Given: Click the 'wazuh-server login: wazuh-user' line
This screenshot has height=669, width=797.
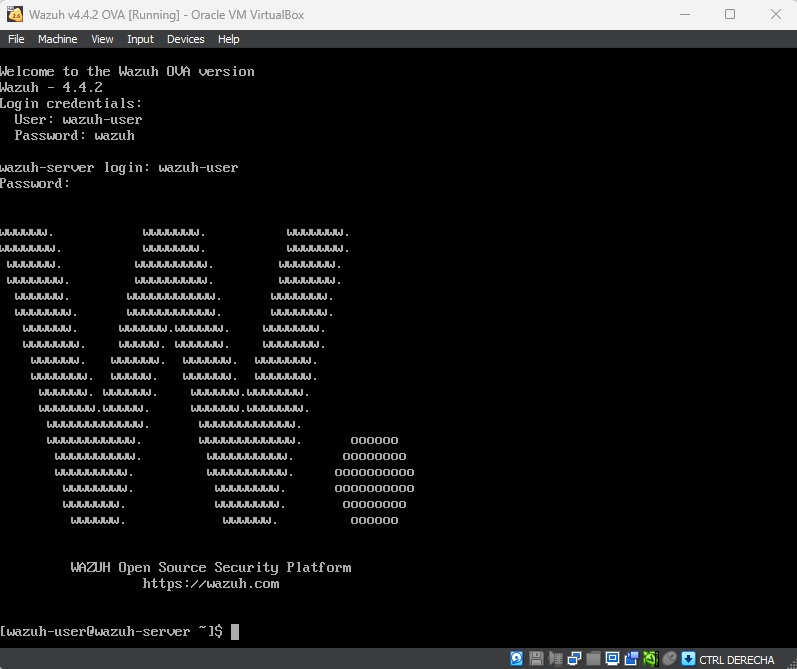Looking at the screenshot, I should click(x=119, y=168).
